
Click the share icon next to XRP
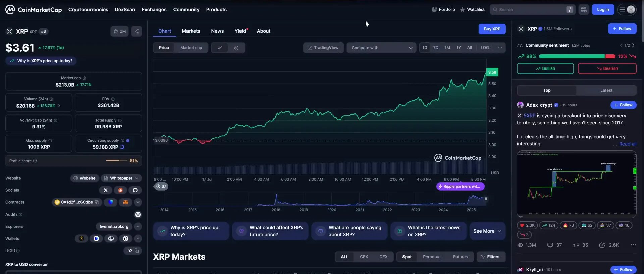click(136, 31)
